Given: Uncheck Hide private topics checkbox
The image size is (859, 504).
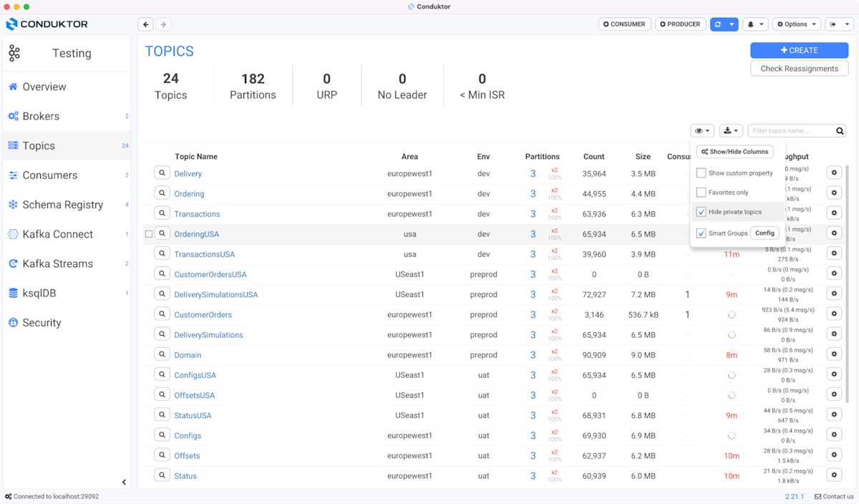Looking at the screenshot, I should 702,212.
